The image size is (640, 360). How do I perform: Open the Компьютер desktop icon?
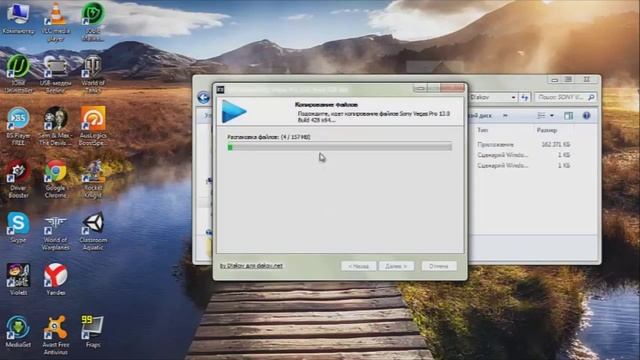tap(18, 18)
